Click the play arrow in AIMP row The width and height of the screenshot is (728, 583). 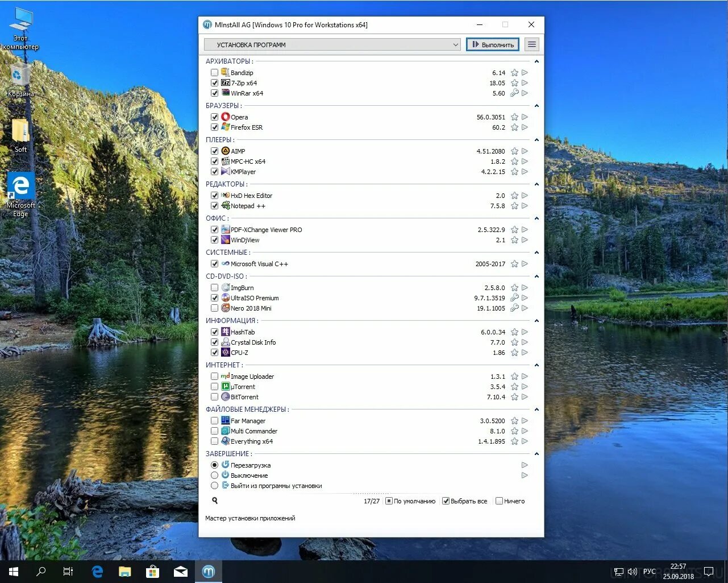(525, 151)
